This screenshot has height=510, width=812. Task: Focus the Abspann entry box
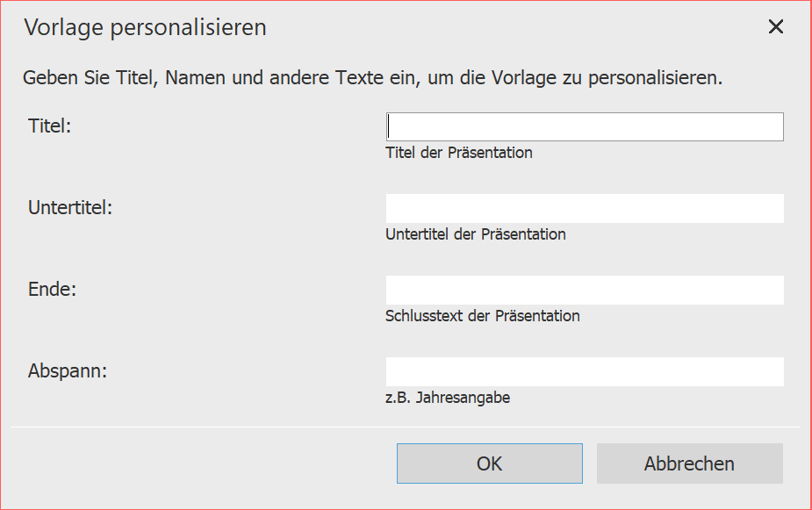pyautogui.click(x=584, y=371)
